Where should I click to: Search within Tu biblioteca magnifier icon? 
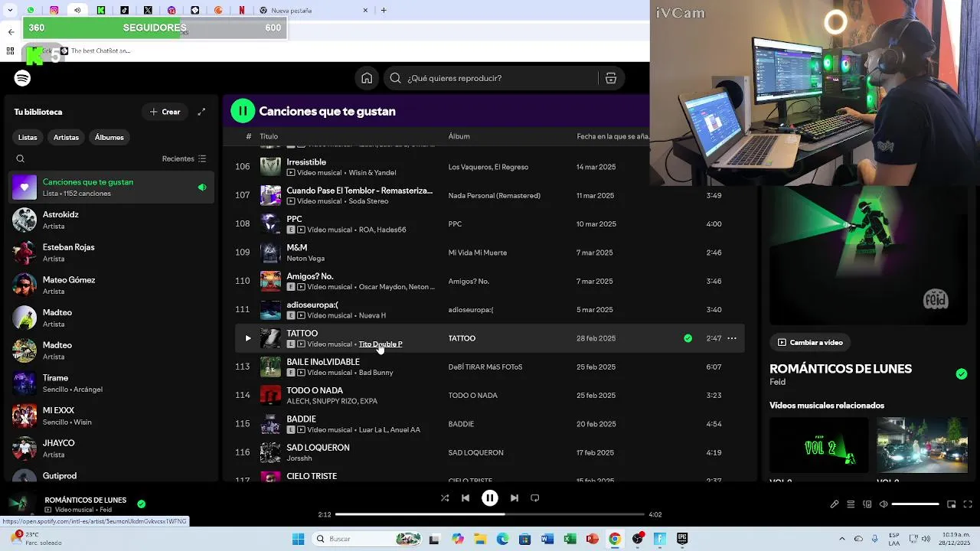(21, 159)
